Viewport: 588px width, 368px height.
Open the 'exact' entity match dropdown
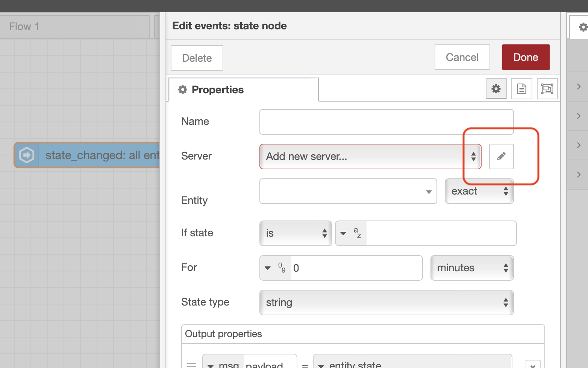point(479,191)
